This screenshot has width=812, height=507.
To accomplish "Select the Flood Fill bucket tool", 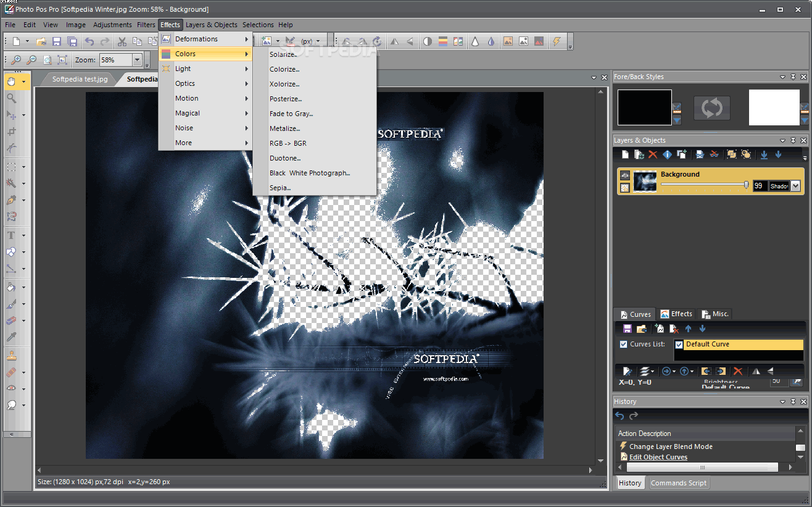I will point(11,287).
